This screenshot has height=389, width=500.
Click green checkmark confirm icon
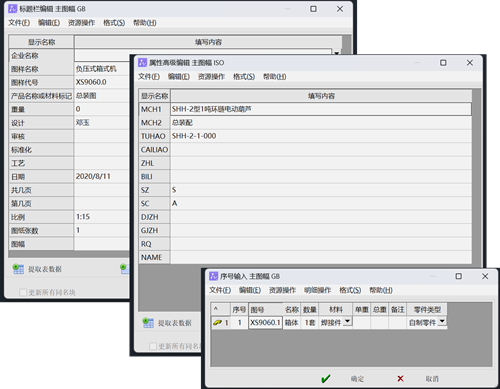pyautogui.click(x=326, y=379)
